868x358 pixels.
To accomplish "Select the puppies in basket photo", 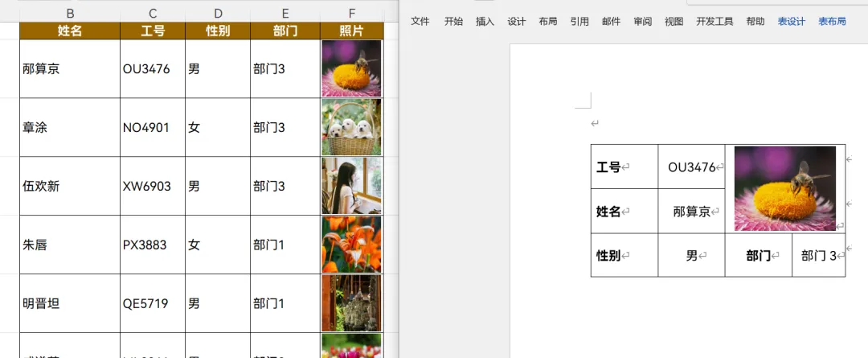I will [x=351, y=127].
